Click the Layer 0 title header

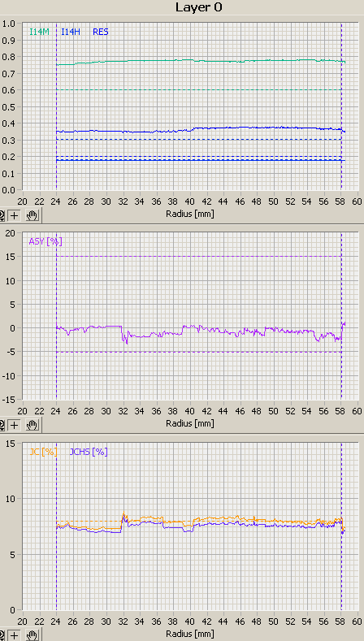point(199,7)
